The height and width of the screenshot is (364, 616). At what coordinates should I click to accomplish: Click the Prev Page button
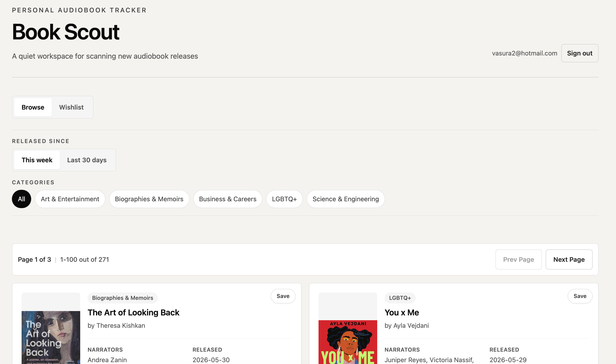[518, 259]
